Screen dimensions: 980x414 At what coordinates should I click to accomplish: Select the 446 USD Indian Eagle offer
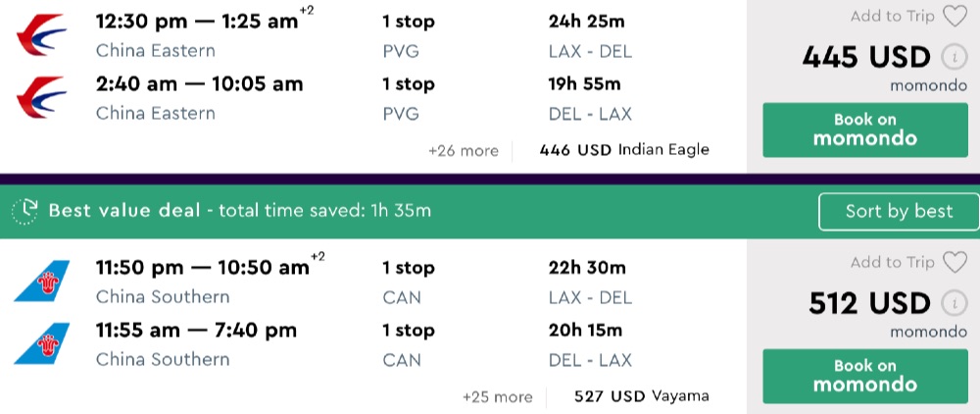[x=624, y=150]
